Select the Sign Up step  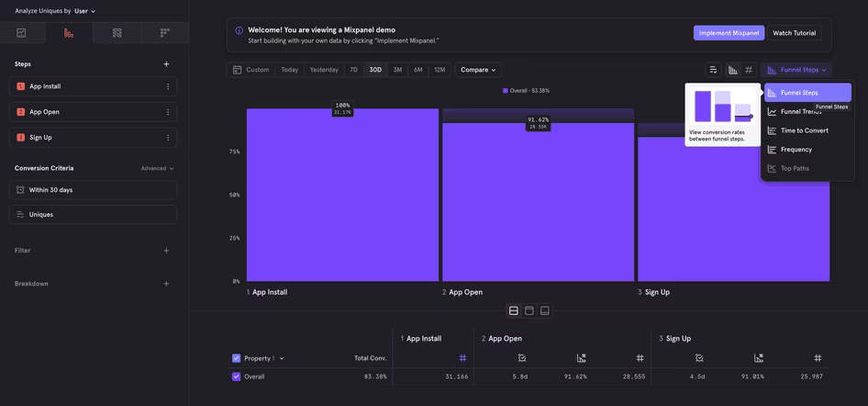[x=93, y=138]
